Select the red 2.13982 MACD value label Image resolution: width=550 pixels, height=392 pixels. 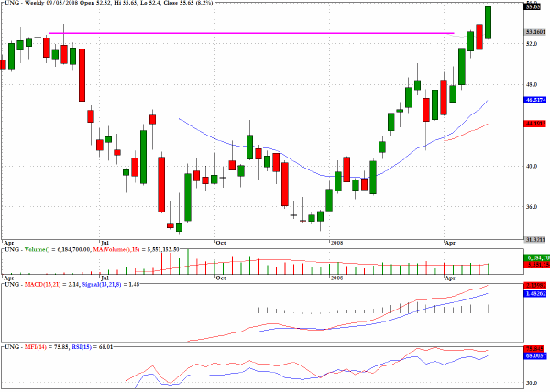coord(535,286)
